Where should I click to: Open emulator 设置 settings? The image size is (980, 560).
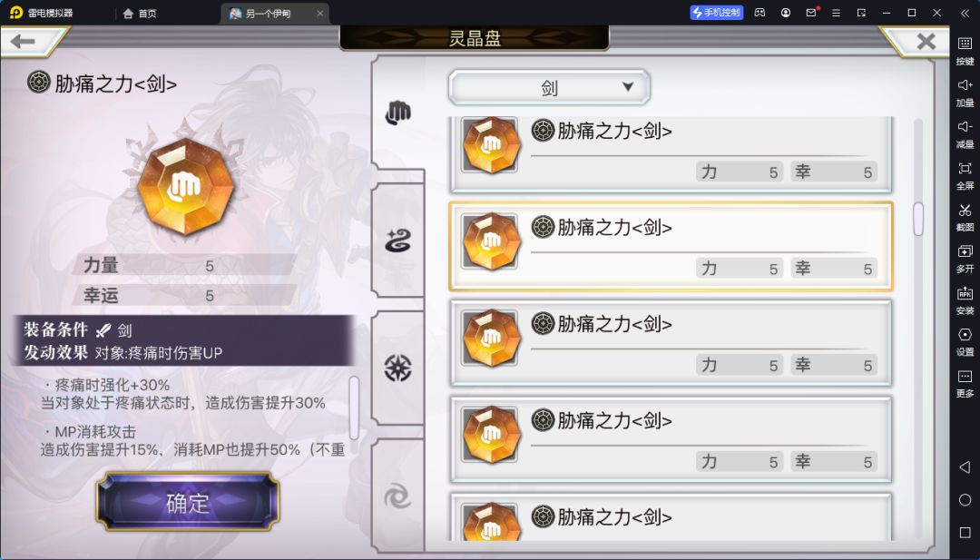point(965,340)
